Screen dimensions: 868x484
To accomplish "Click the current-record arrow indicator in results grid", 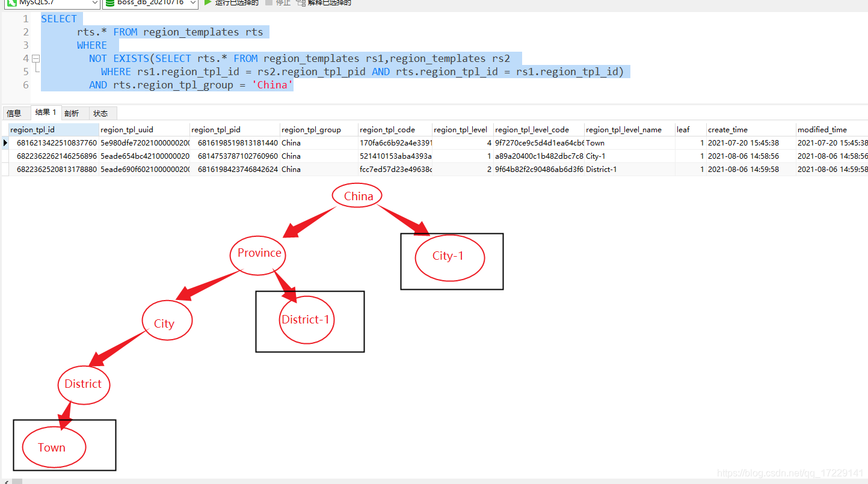I will 4,142.
